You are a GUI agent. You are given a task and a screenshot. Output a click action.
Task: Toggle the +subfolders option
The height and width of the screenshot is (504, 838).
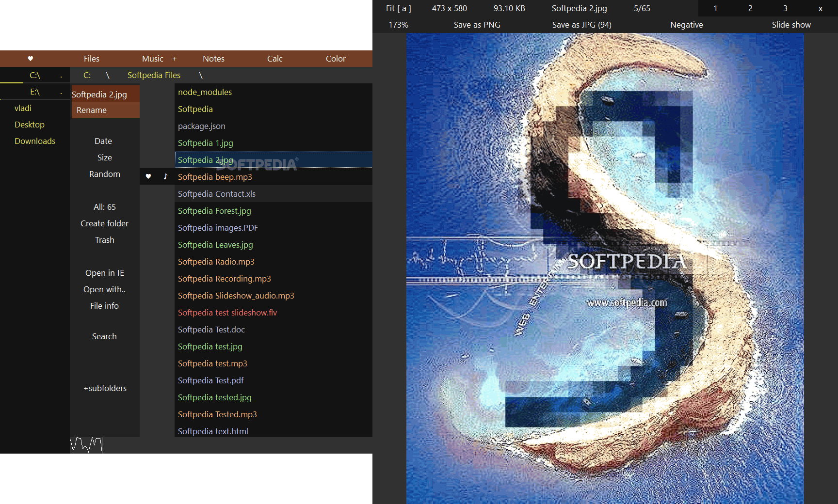(x=105, y=388)
